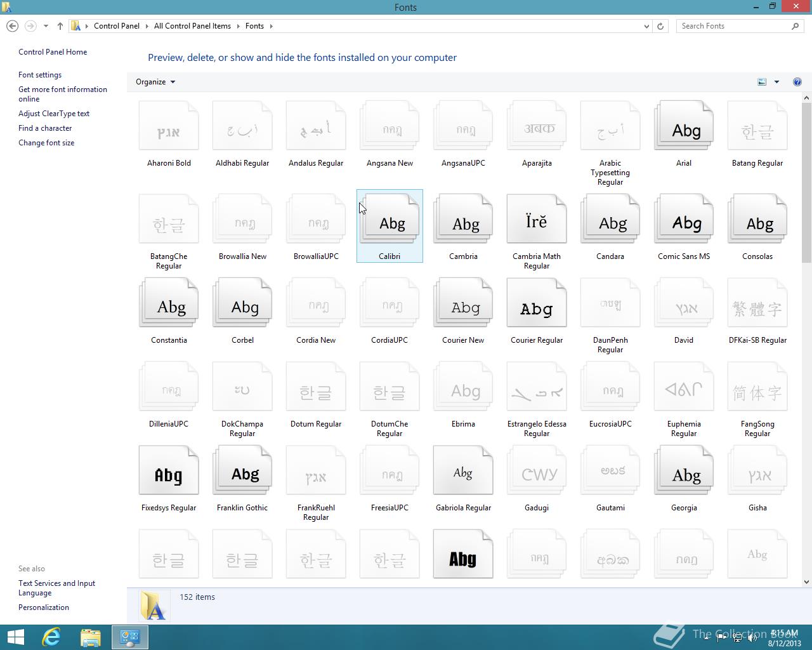Click the vertical scrollbar thumb

coord(807,182)
